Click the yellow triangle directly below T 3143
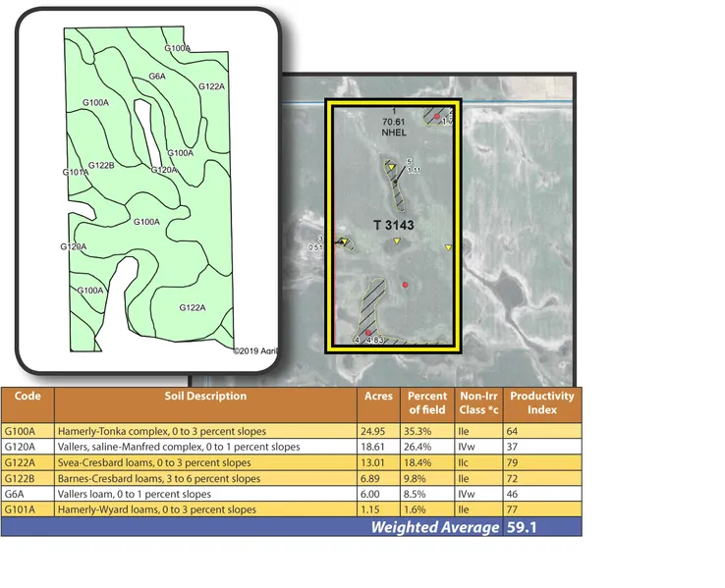 coord(397,253)
